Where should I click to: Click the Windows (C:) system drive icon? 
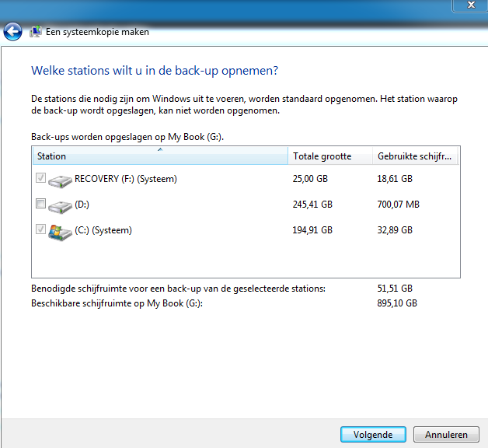[60, 233]
